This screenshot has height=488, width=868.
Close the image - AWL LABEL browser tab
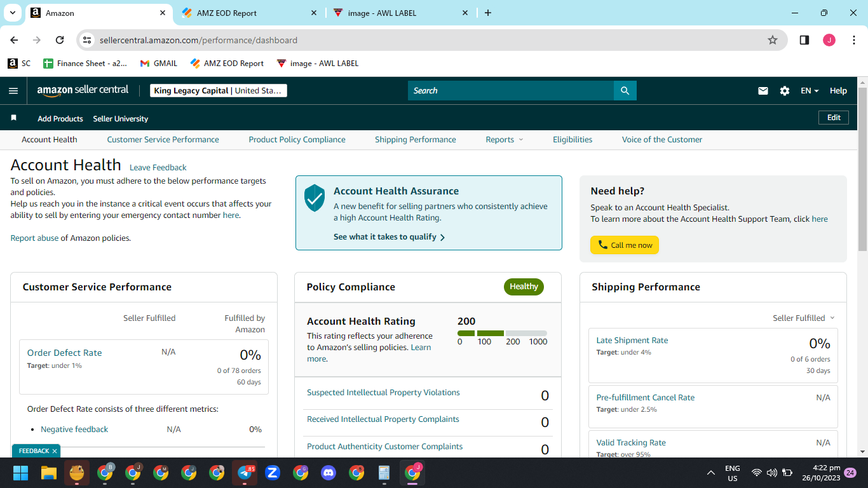[x=465, y=13]
